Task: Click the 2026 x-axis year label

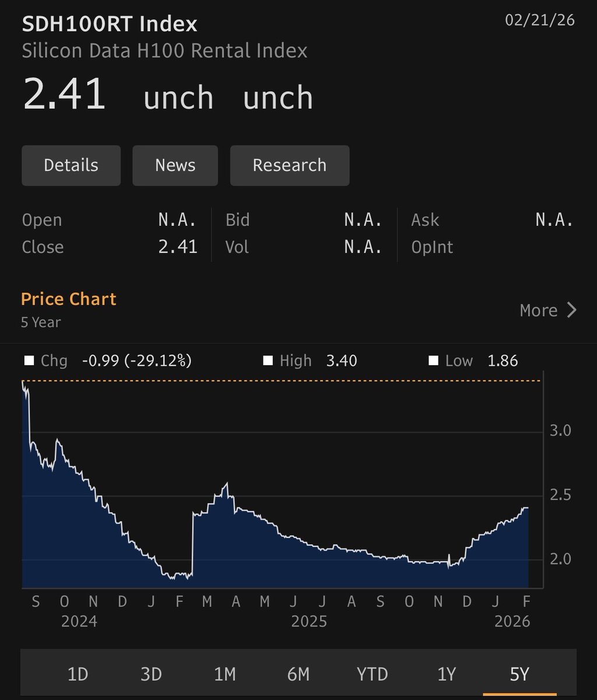Action: 512,622
